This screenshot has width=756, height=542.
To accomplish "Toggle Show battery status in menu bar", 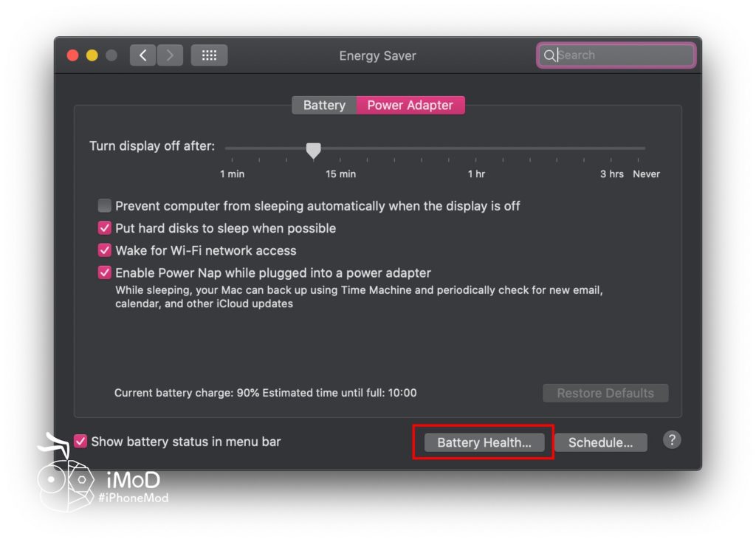I will 81,442.
